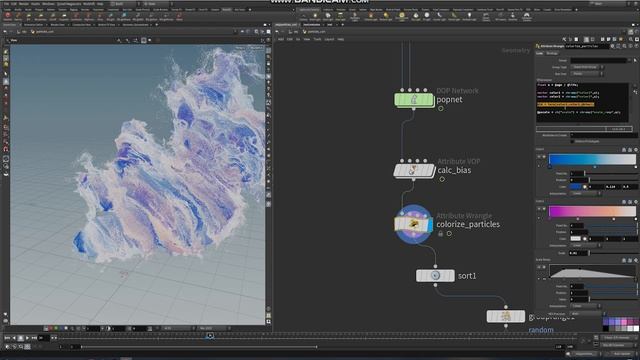Image resolution: width=640 pixels, height=360 pixels.
Task: Open Interpolation dropdown under blue ramp
Action: [x=587, y=193]
